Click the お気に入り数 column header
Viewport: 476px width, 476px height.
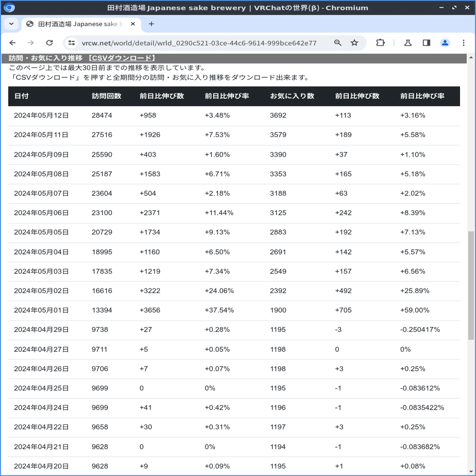(292, 96)
